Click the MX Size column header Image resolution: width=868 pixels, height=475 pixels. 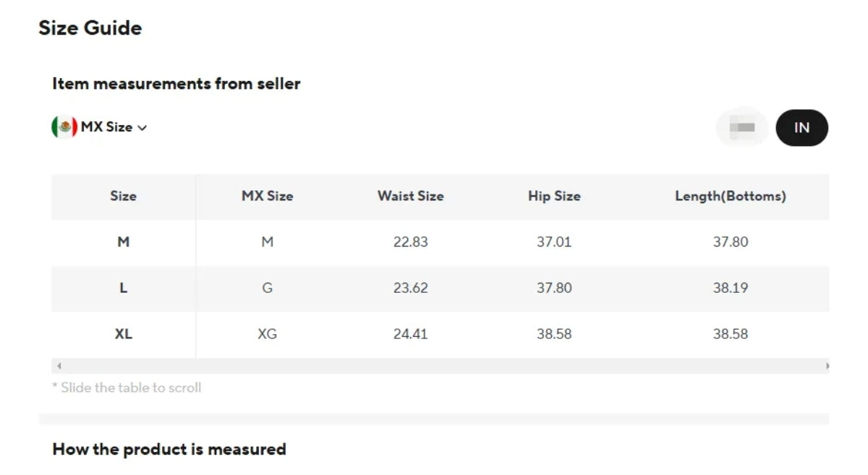(267, 196)
